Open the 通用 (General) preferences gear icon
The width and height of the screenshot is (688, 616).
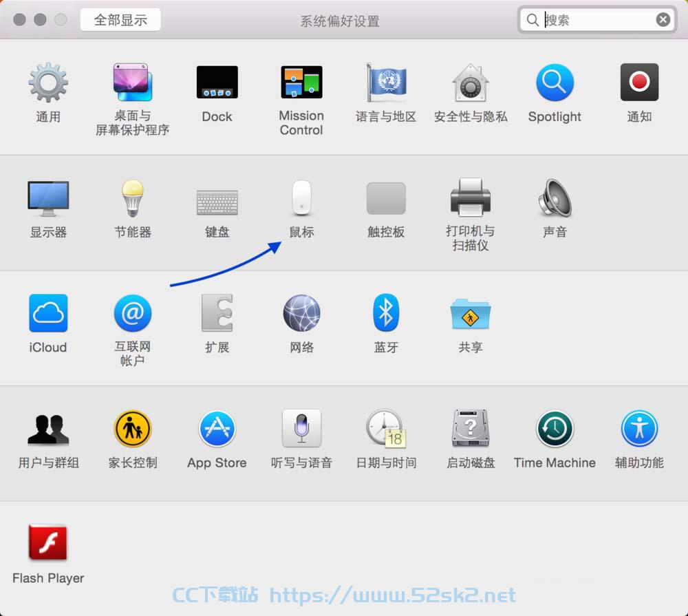point(48,83)
